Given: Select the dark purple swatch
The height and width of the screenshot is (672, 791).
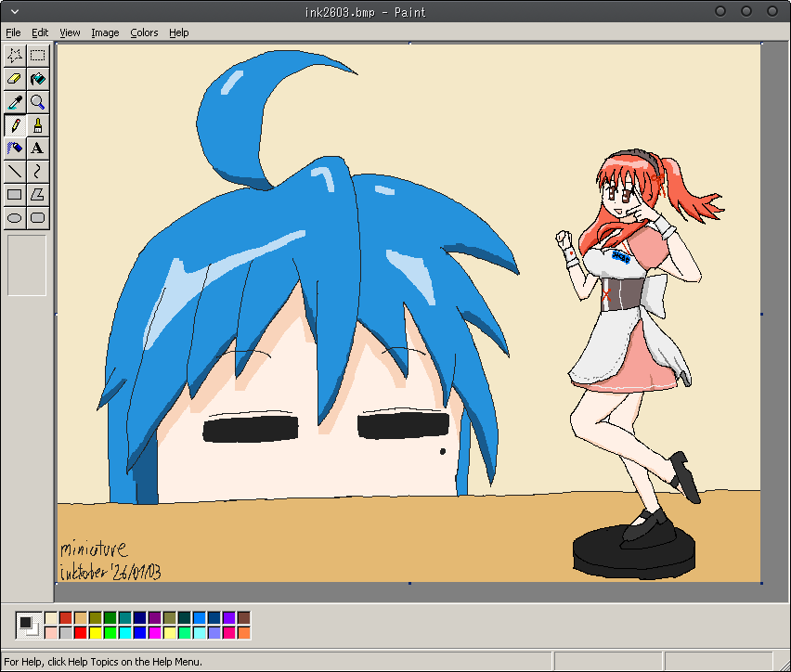Looking at the screenshot, I should (x=155, y=618).
